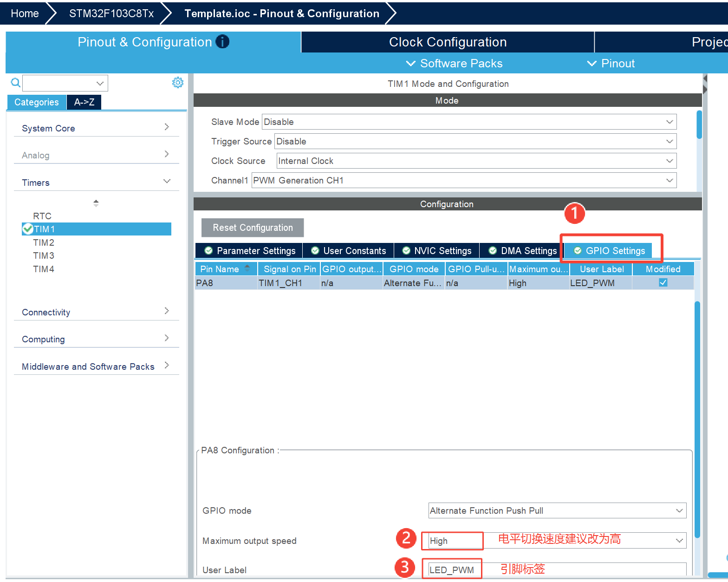Click the Reset Configuration button
Screen dimensions: 728x582
(x=253, y=228)
